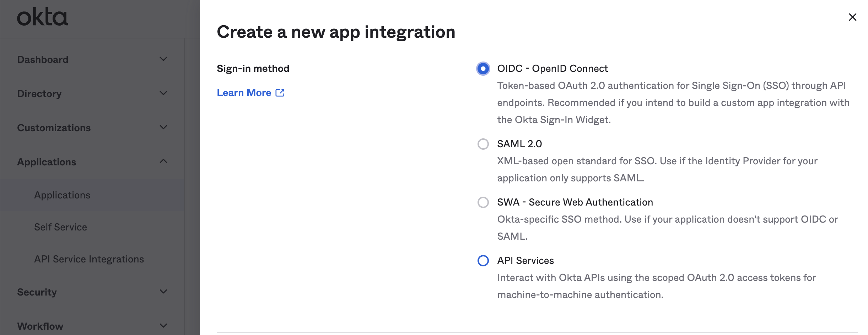Close the new app integration dialog
868x335 pixels.
[x=852, y=17]
